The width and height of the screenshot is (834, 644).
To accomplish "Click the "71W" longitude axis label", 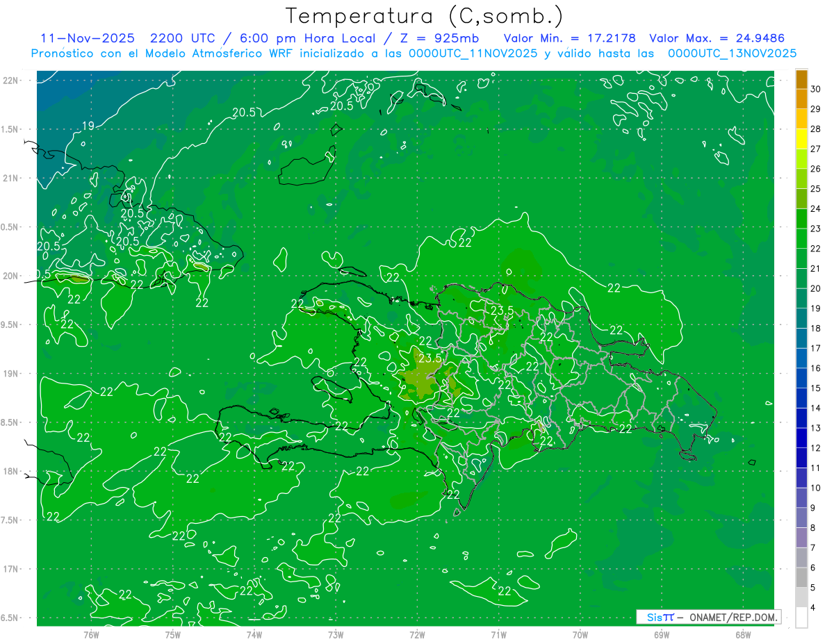I will click(498, 634).
